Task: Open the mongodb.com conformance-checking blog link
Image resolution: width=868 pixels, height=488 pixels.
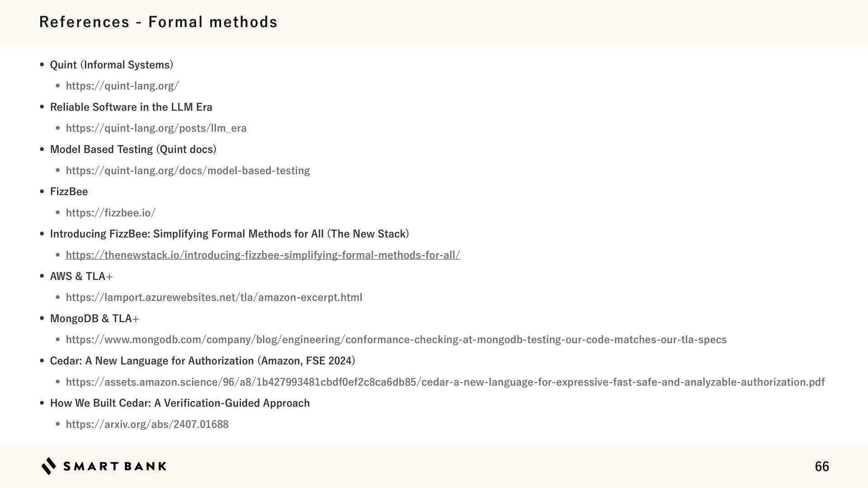Action: coord(396,340)
